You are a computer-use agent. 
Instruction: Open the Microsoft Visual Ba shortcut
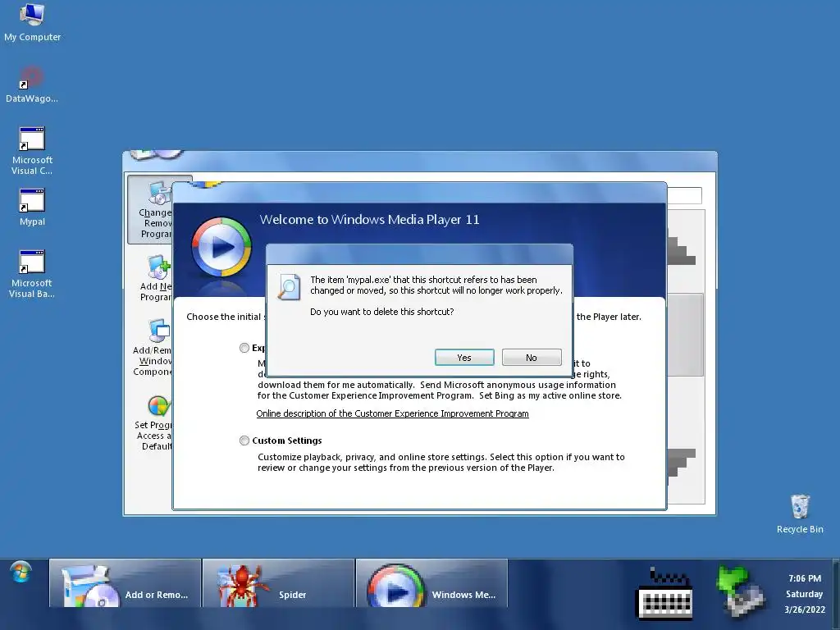[32, 274]
